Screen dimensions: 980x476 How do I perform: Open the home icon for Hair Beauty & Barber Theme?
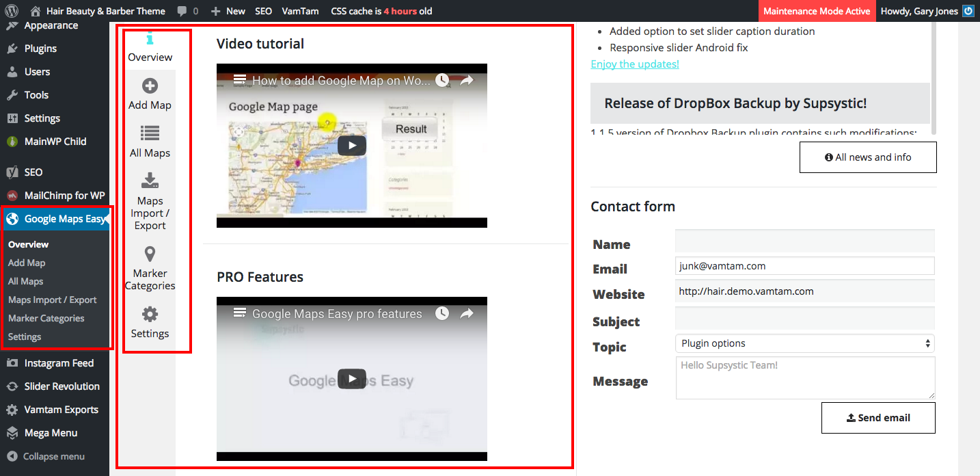[36, 11]
